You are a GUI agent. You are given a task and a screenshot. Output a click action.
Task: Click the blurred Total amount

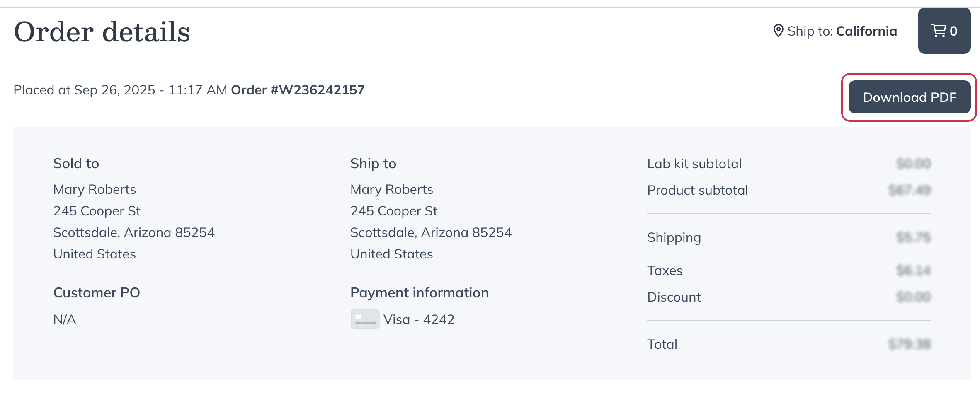coord(910,344)
